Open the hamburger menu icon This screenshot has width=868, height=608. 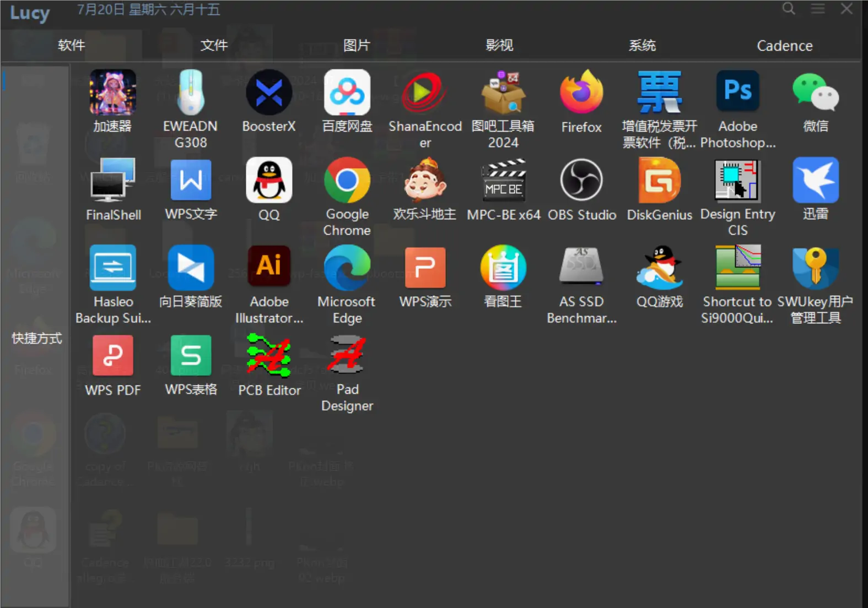(x=818, y=9)
